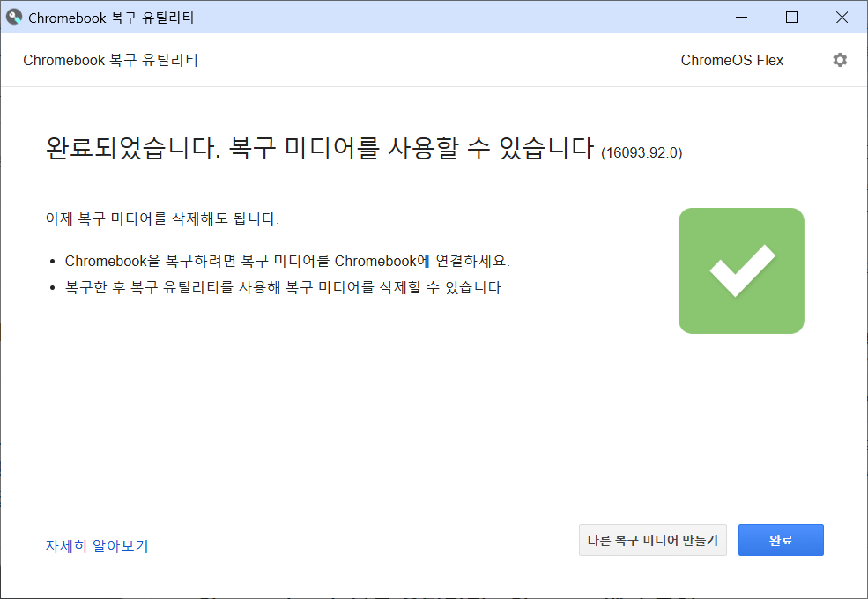Click the green checkmark completion image
868x599 pixels.
741,270
